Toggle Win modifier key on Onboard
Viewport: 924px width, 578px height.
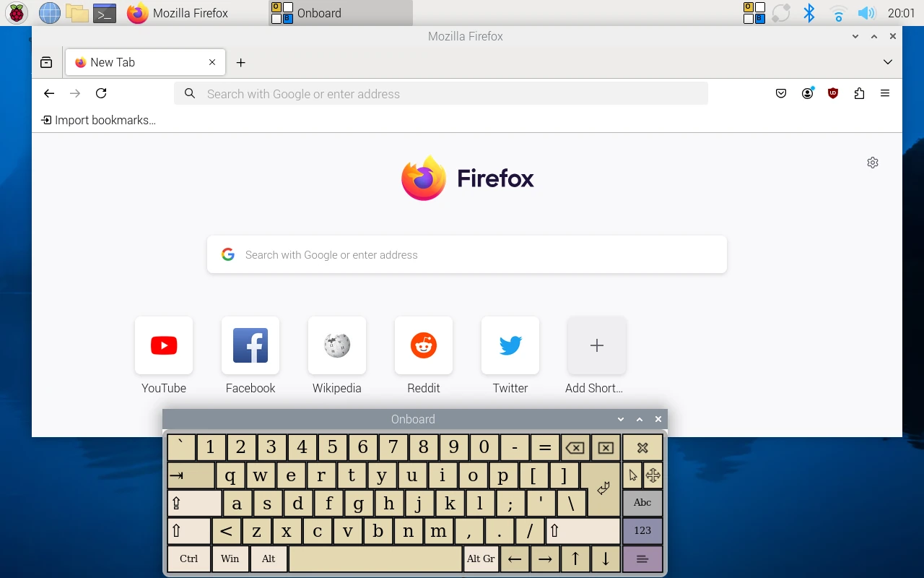(230, 558)
